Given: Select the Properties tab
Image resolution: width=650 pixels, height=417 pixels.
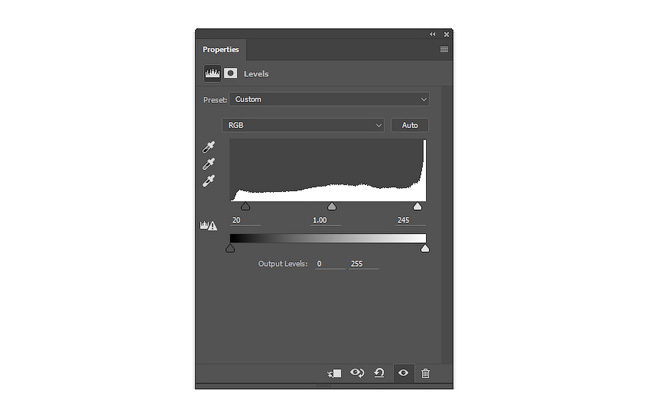Looking at the screenshot, I should click(221, 49).
